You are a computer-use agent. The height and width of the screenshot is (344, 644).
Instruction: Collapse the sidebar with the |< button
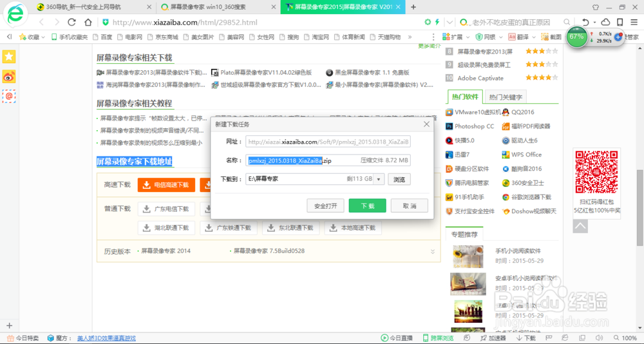(9, 37)
